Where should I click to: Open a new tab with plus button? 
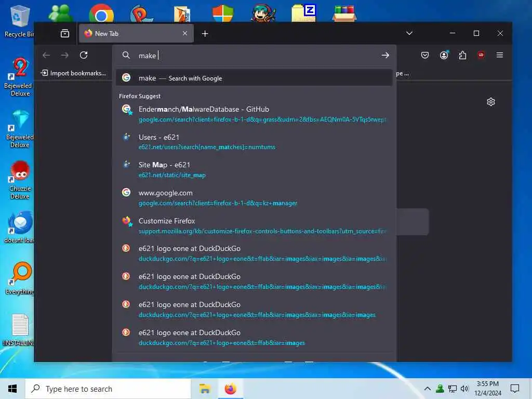205,33
